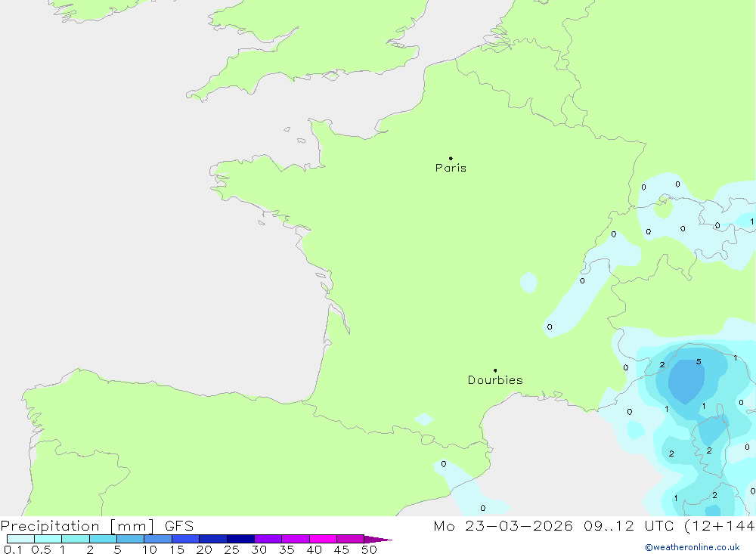Click the '20' legend scale label
Screen dimensions: 756x554
[x=204, y=549]
